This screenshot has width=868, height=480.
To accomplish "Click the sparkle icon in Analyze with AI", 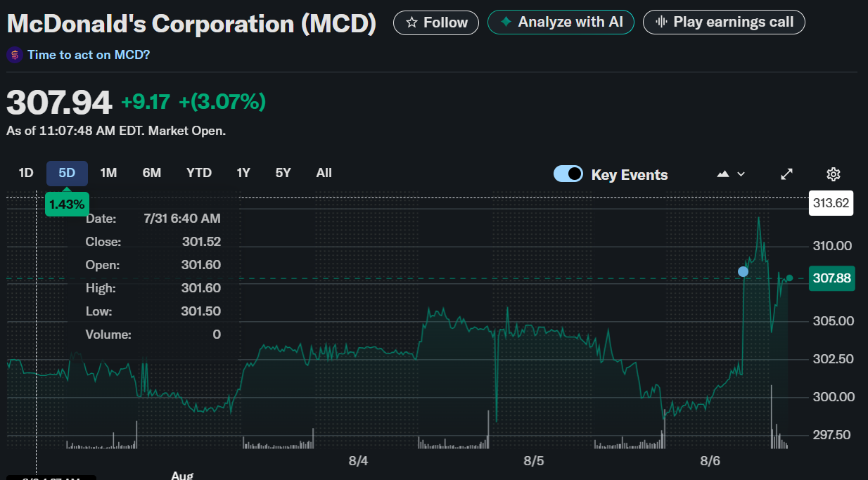I will (x=506, y=22).
